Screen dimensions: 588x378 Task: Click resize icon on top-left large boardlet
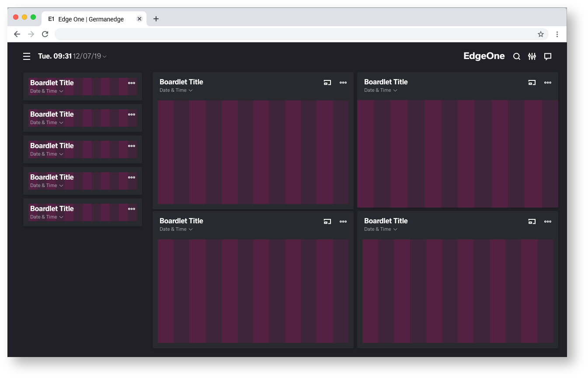pyautogui.click(x=327, y=83)
